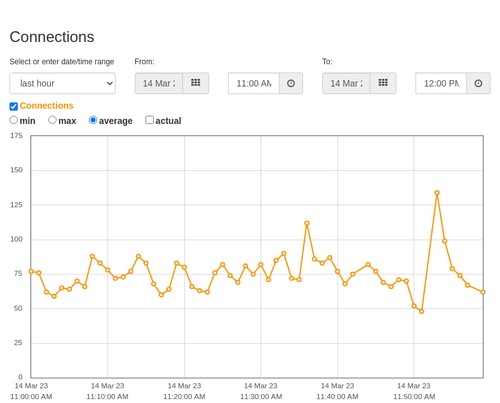Click the first data point at 11:00:00 AM
This screenshot has width=500, height=403.
point(31,271)
